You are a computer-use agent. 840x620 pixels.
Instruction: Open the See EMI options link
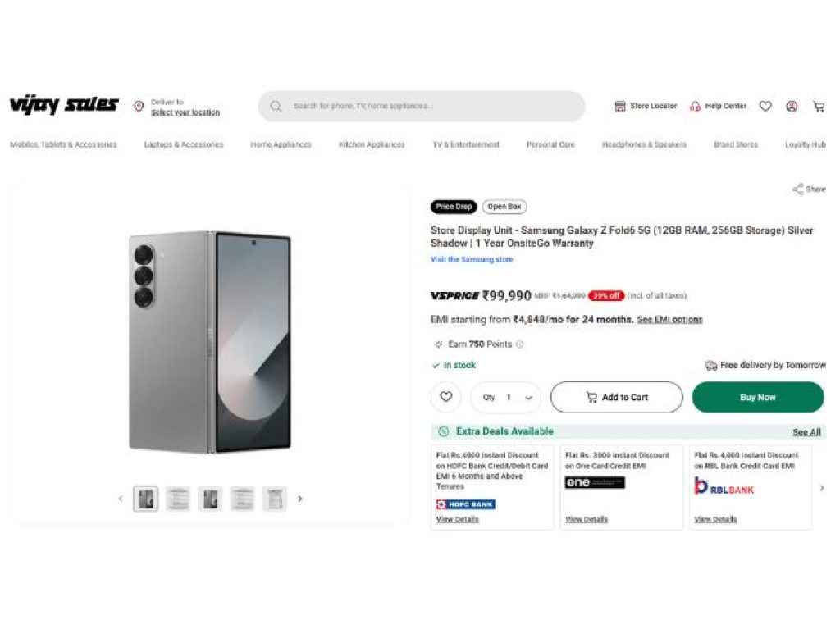point(669,320)
